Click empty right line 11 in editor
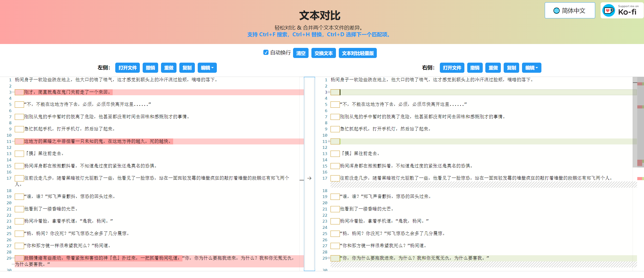The image size is (644, 278). pyautogui.click(x=483, y=141)
